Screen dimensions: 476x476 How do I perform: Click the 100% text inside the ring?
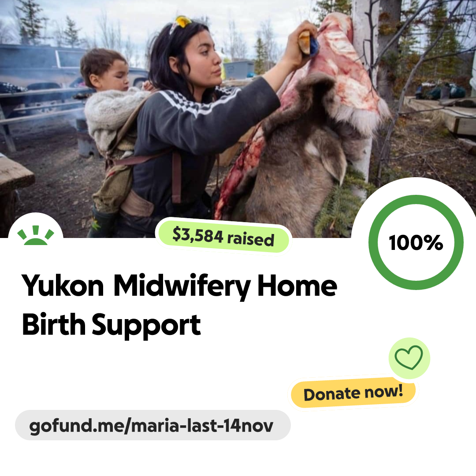416,242
